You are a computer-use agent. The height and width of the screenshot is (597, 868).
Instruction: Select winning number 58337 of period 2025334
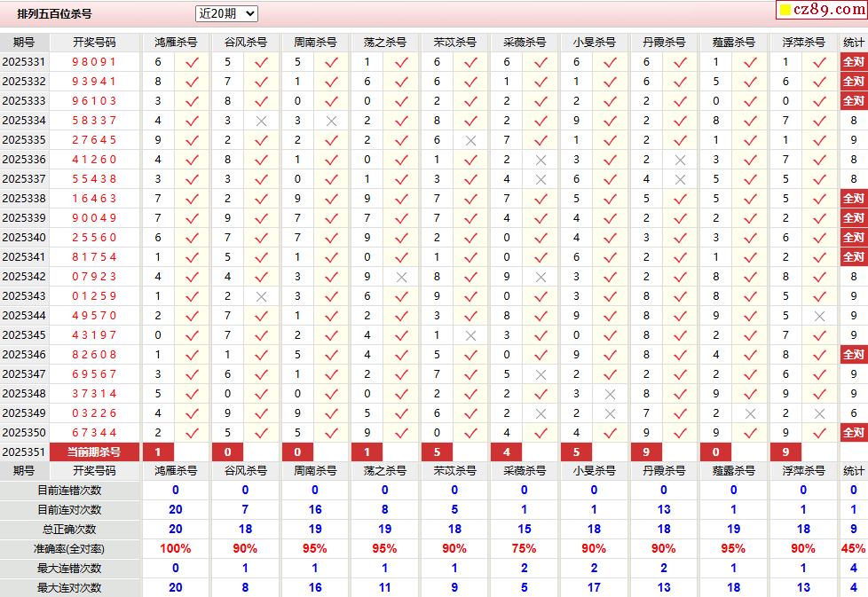94,121
